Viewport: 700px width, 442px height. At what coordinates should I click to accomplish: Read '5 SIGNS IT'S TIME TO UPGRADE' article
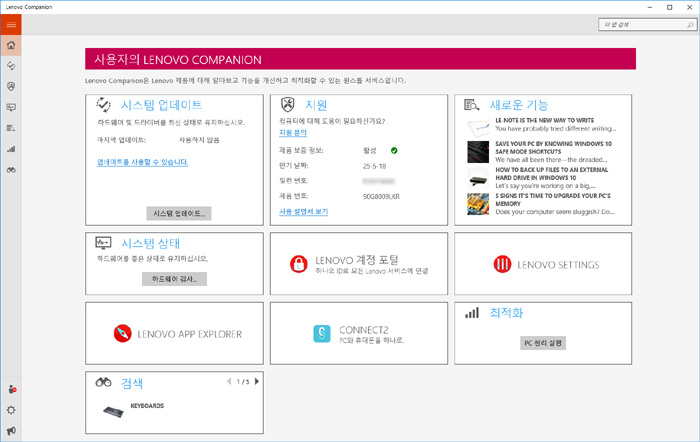pyautogui.click(x=553, y=200)
